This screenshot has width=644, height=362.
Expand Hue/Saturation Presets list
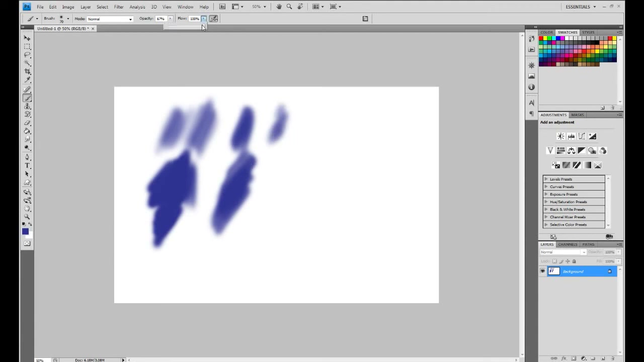tap(546, 202)
